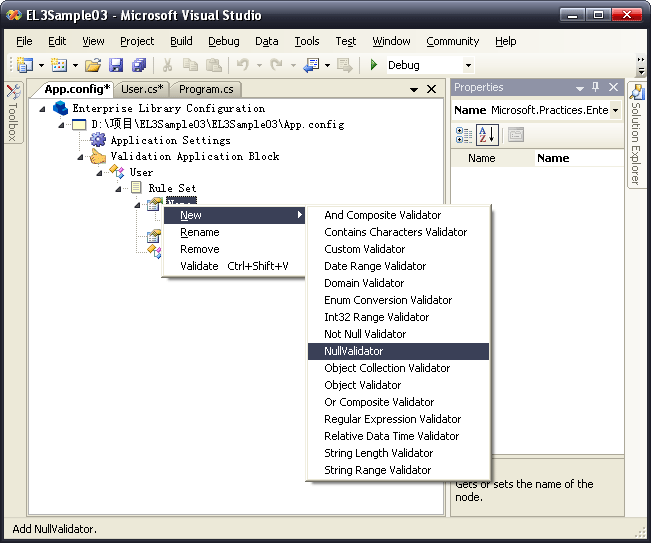The height and width of the screenshot is (544, 651).
Task: Open the Add New Item dropdown arrow
Action: (75, 65)
